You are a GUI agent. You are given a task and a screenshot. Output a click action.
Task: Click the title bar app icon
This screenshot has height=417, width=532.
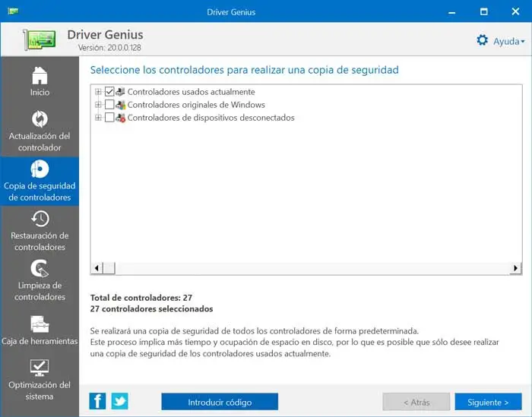13,11
